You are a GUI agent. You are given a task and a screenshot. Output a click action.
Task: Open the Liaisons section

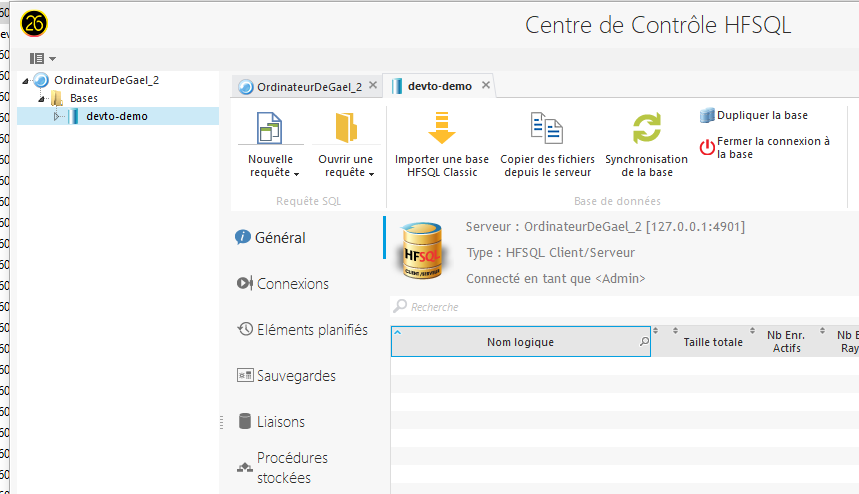(x=280, y=422)
